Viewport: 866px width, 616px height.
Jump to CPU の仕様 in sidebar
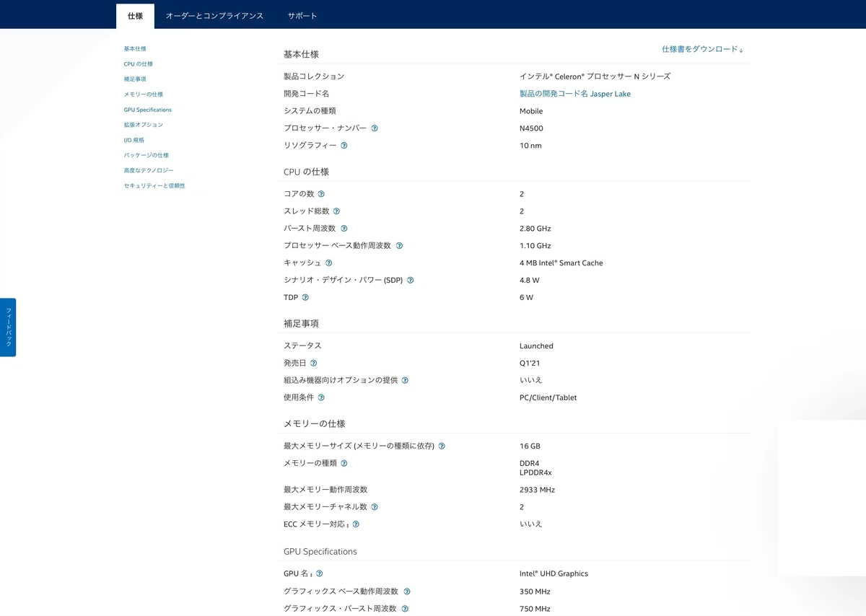pos(139,64)
